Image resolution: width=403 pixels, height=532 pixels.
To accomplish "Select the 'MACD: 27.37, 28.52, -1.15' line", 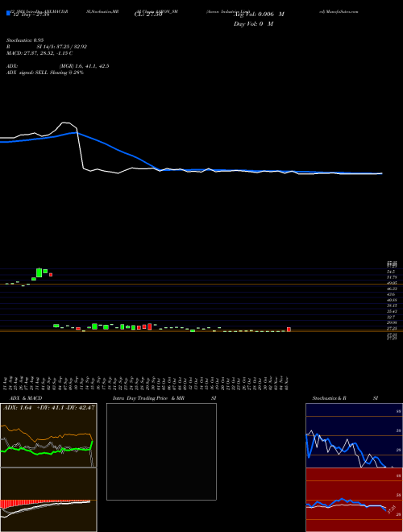I will [37, 53].
